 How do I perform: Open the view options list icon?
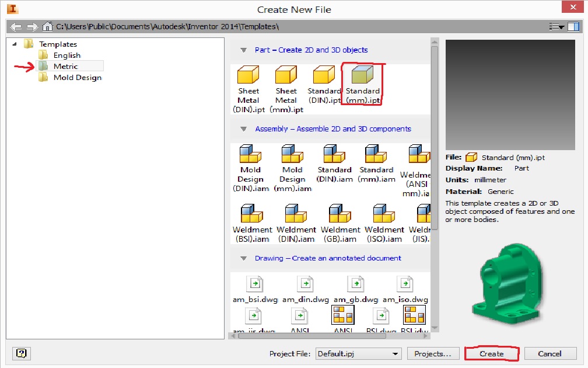[556, 26]
